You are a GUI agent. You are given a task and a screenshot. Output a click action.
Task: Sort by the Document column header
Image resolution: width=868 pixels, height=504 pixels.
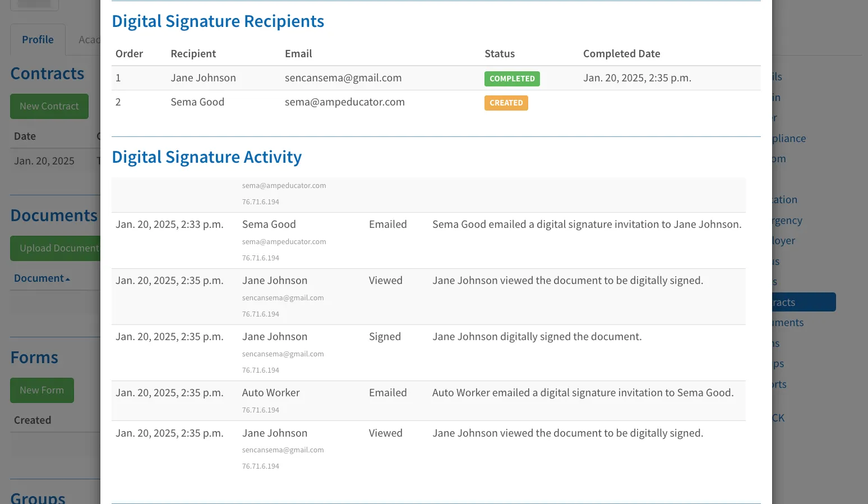coord(42,278)
